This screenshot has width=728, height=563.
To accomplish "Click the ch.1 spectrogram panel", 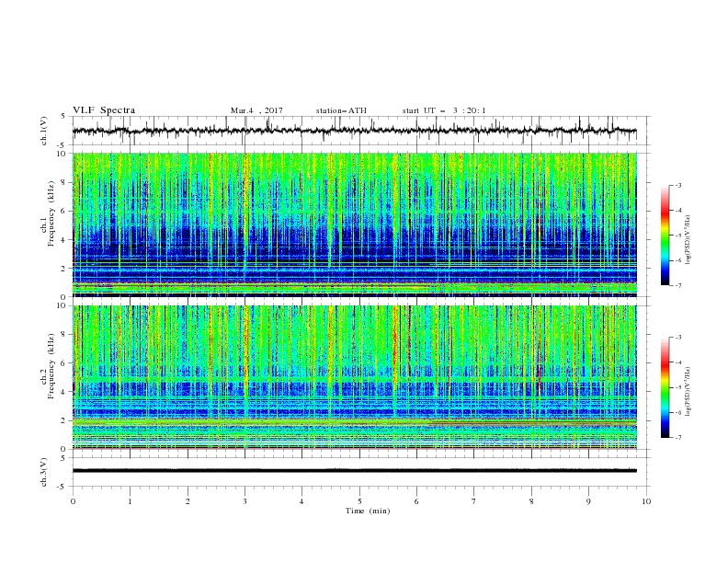I will [354, 224].
